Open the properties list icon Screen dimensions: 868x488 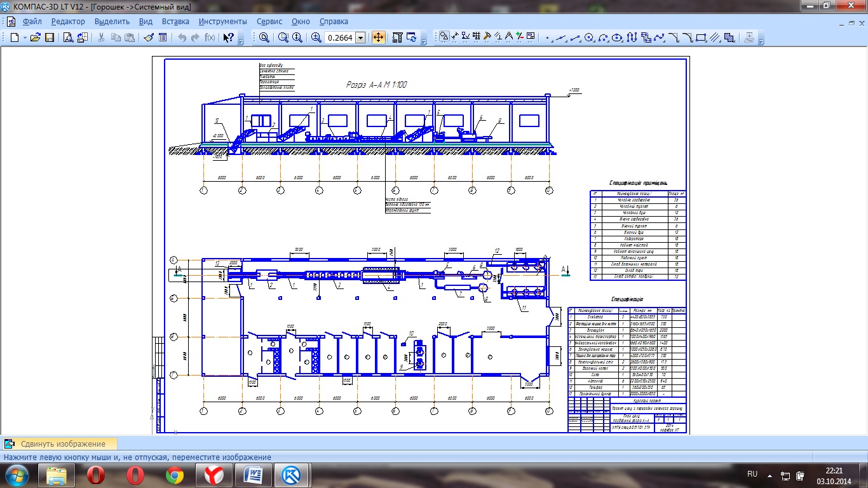pos(163,37)
